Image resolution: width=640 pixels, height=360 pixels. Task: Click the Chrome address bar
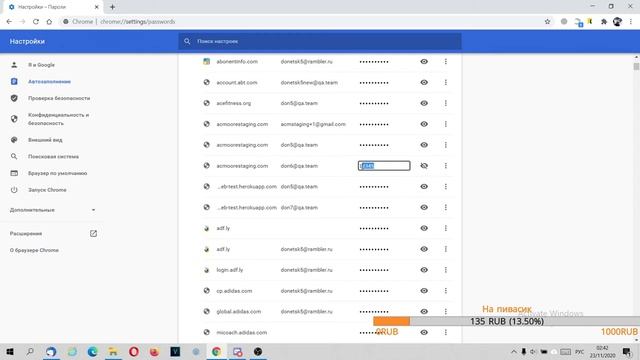(302, 22)
